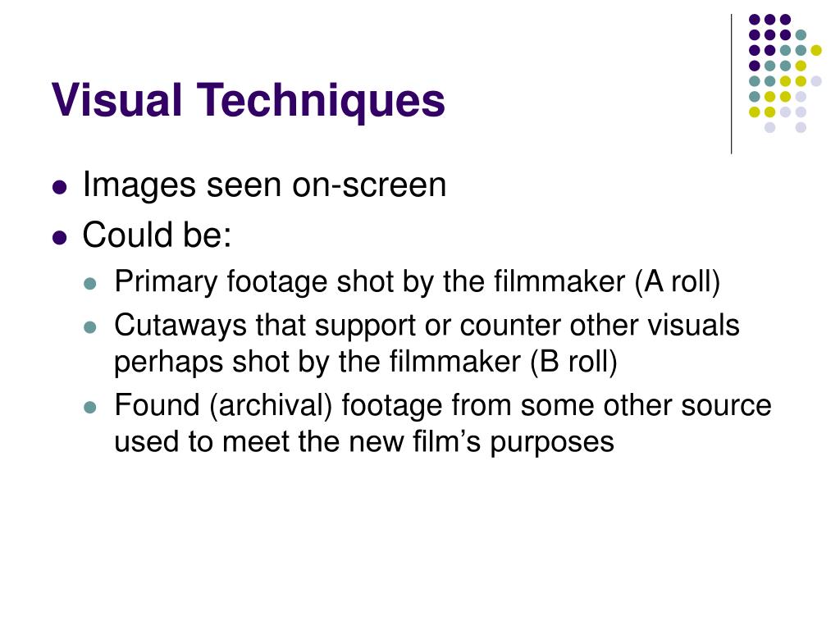Image resolution: width=840 pixels, height=630 pixels.
Task: Click the 'Visual Techniques' slide title
Action: 248,101
